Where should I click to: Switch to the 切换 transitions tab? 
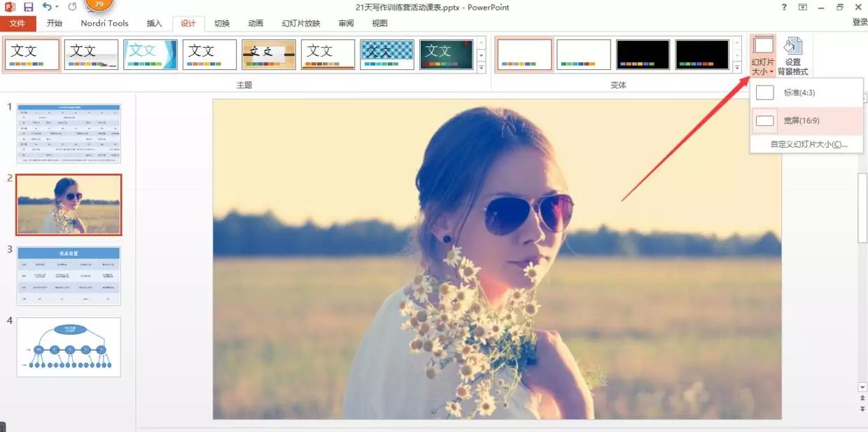coord(222,23)
